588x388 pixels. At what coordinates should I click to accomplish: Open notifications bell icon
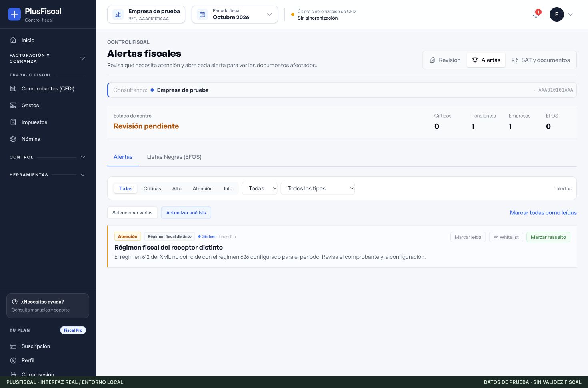point(536,14)
